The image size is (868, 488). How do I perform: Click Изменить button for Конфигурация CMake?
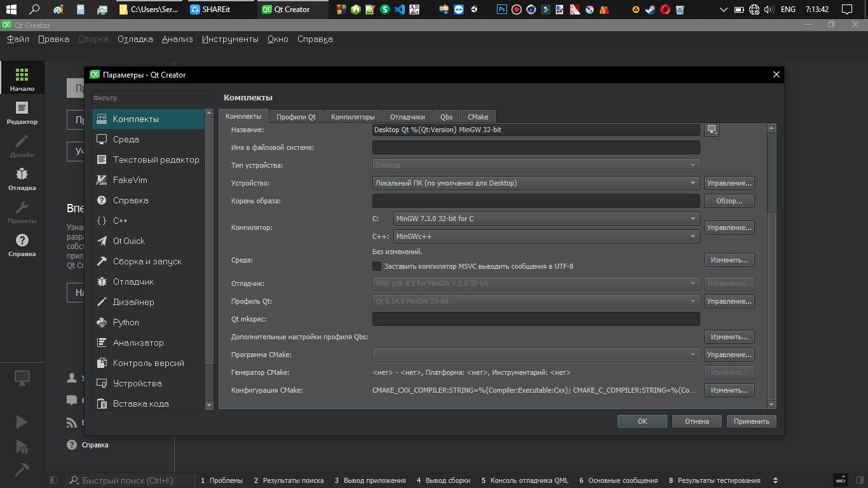click(x=729, y=390)
